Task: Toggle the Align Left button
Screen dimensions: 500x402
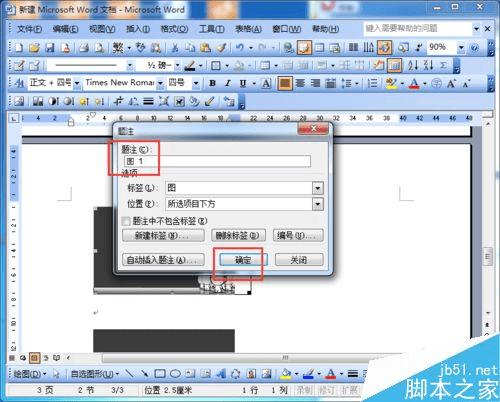Action: pyautogui.click(x=285, y=83)
